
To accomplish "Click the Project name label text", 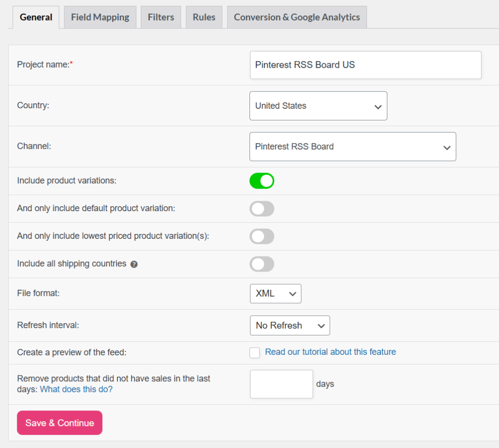I will (45, 65).
